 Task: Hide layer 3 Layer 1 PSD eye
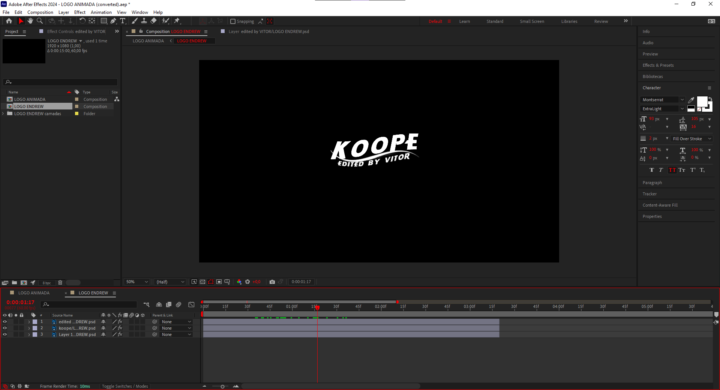click(x=5, y=334)
